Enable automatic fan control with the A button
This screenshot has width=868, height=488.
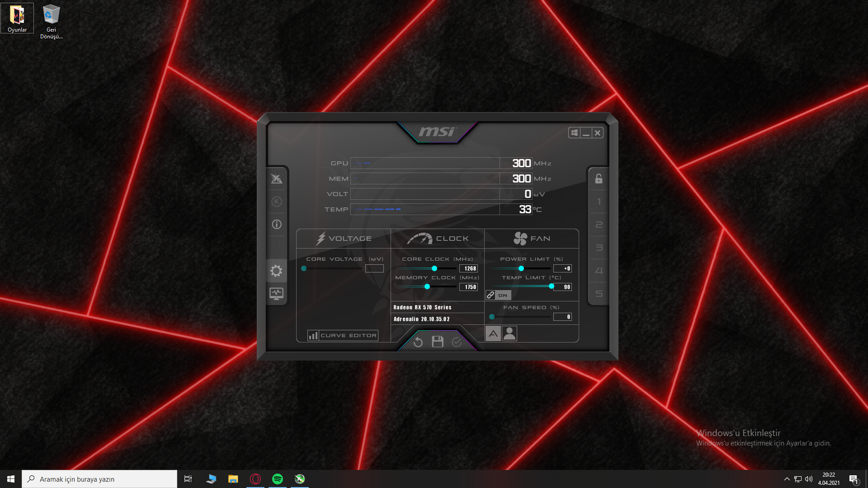click(493, 333)
